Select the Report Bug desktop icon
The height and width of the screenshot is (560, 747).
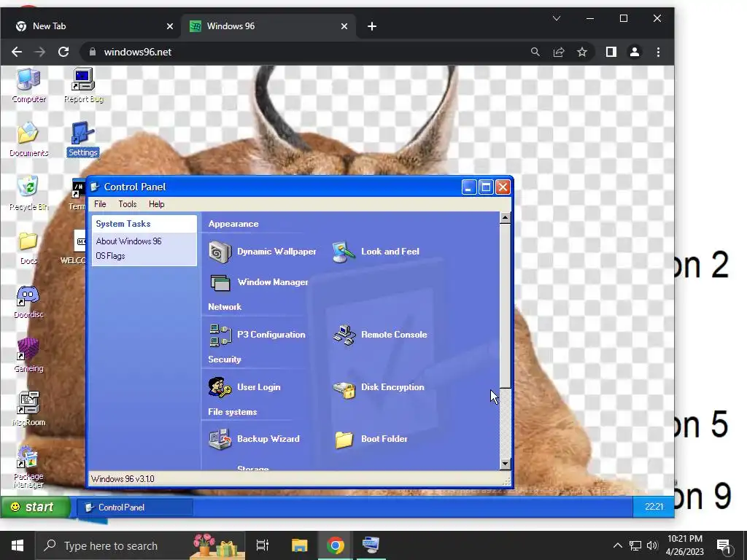pos(83,86)
